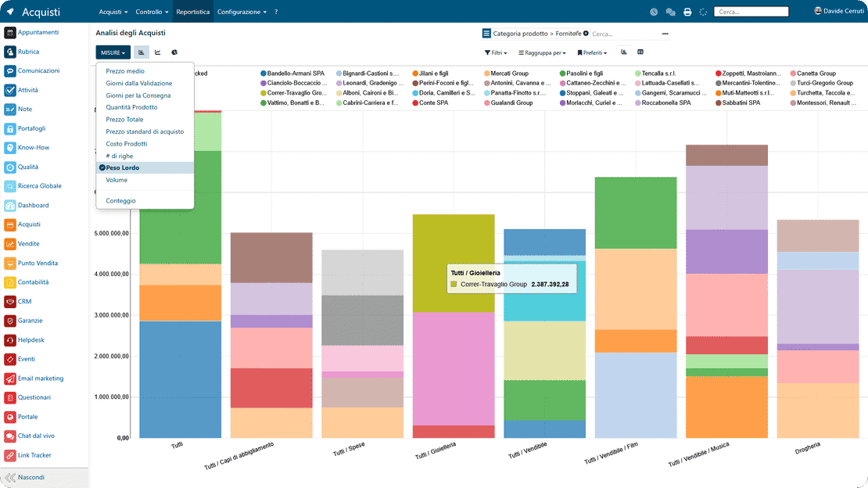The height and width of the screenshot is (488, 868).
Task: Toggle Conte SPA legend series
Action: point(430,103)
